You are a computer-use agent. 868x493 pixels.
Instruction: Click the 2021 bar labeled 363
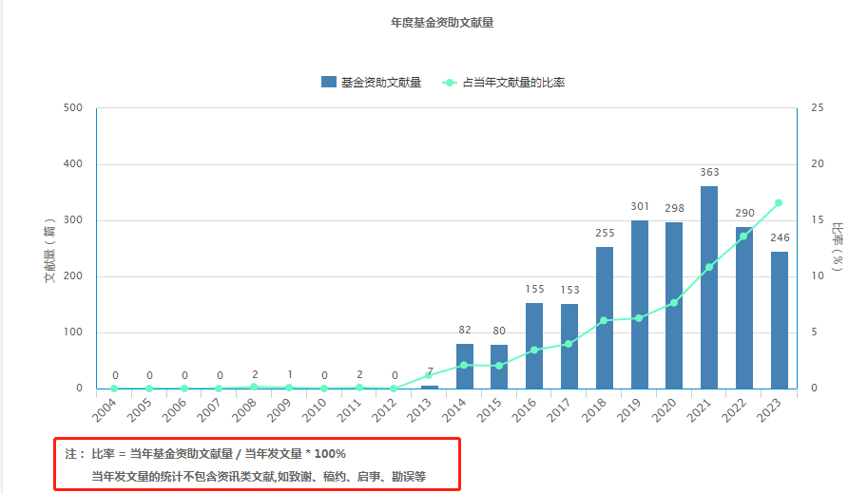[x=708, y=287]
